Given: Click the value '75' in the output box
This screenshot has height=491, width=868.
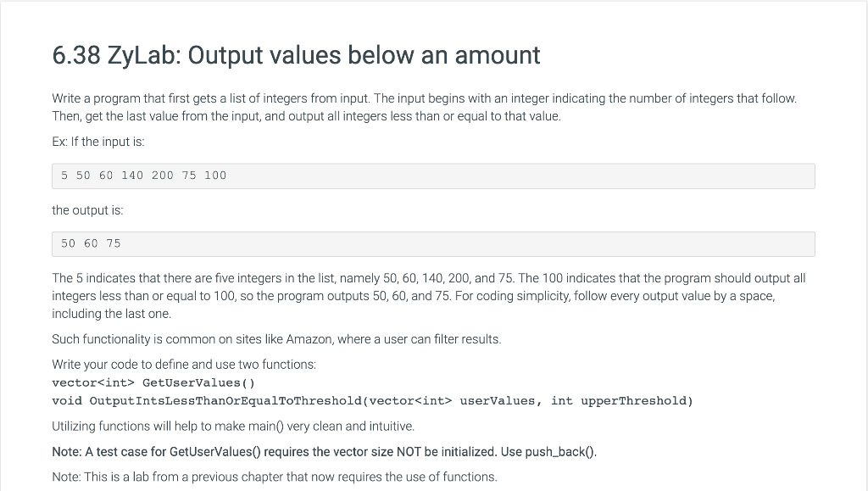Looking at the screenshot, I should pos(114,244).
